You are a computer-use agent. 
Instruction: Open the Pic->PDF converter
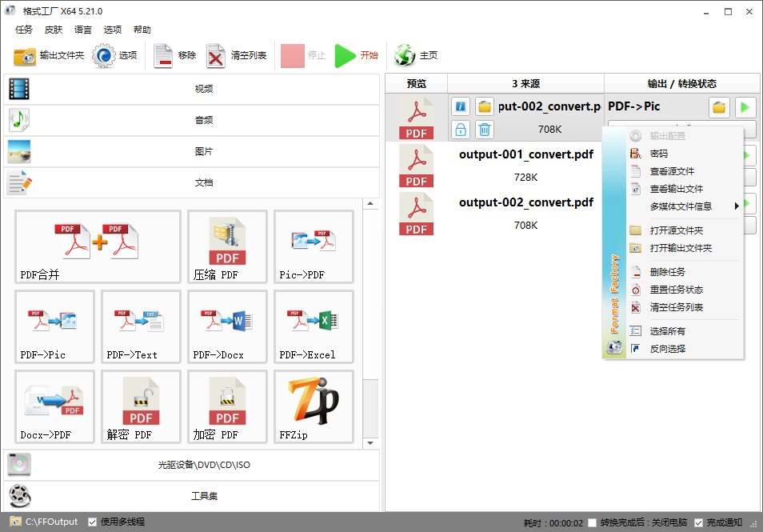[x=314, y=246]
